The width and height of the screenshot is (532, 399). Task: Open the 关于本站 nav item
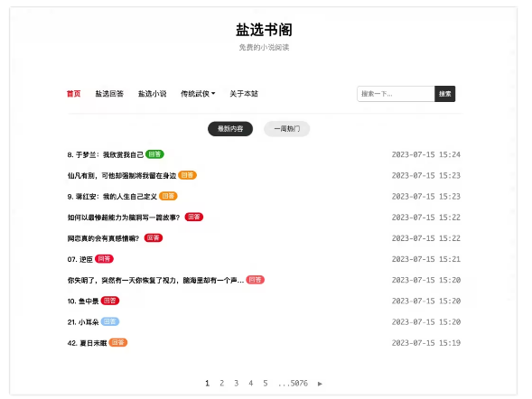(244, 94)
